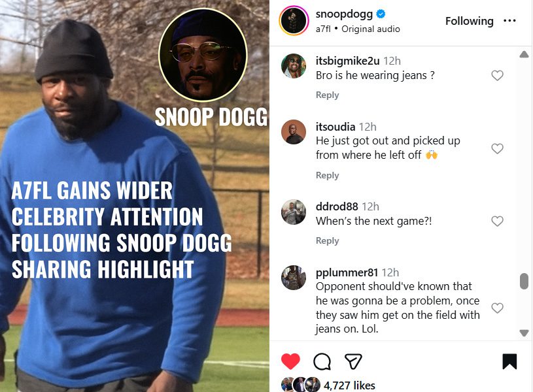Like the itsoudia comment with heart
This screenshot has height=392, width=533.
(497, 148)
